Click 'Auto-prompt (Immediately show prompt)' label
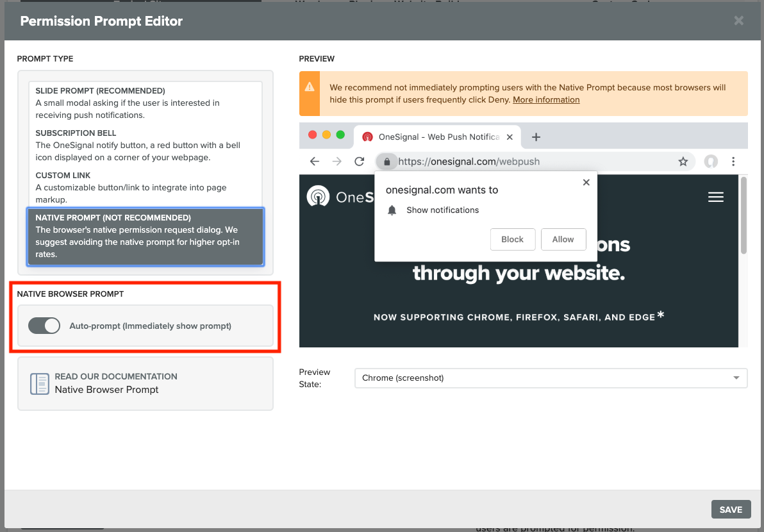Image resolution: width=764 pixels, height=532 pixels. pyautogui.click(x=150, y=326)
